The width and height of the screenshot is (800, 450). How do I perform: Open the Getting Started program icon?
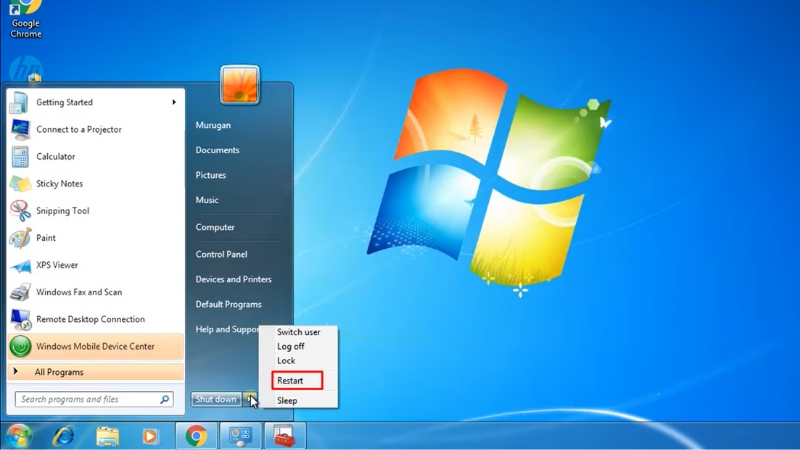(x=19, y=102)
